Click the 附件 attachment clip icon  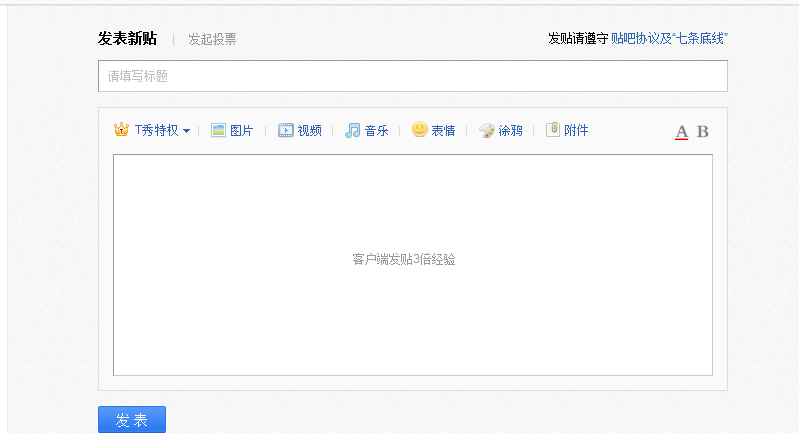click(552, 130)
